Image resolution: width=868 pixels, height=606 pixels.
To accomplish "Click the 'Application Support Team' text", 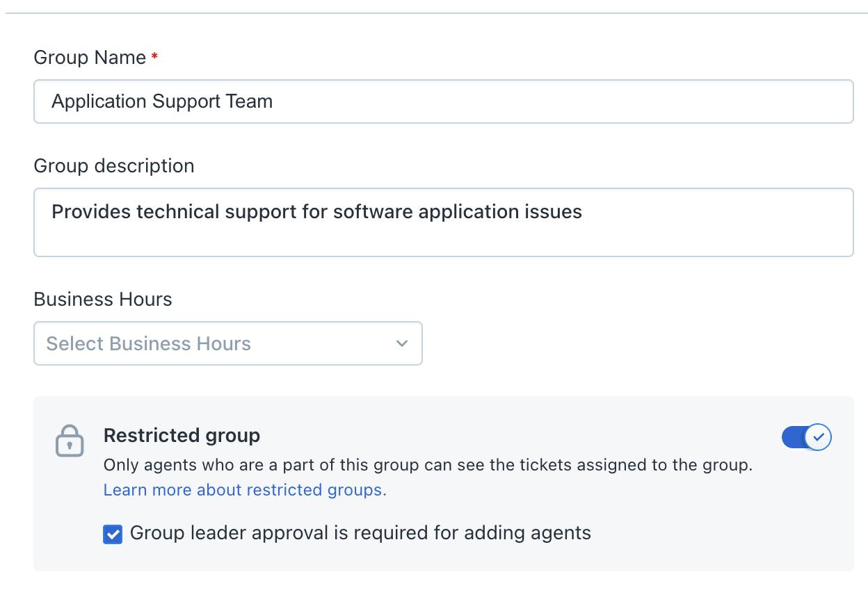I will click(x=162, y=101).
